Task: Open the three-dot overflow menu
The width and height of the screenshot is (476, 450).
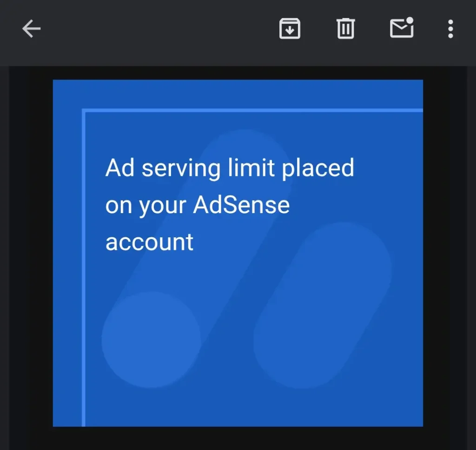Action: coord(450,29)
